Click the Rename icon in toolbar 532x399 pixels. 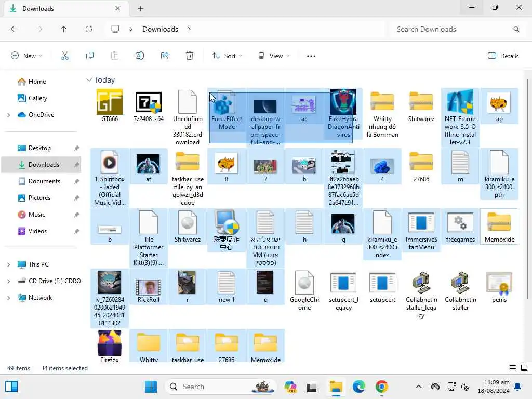(140, 56)
